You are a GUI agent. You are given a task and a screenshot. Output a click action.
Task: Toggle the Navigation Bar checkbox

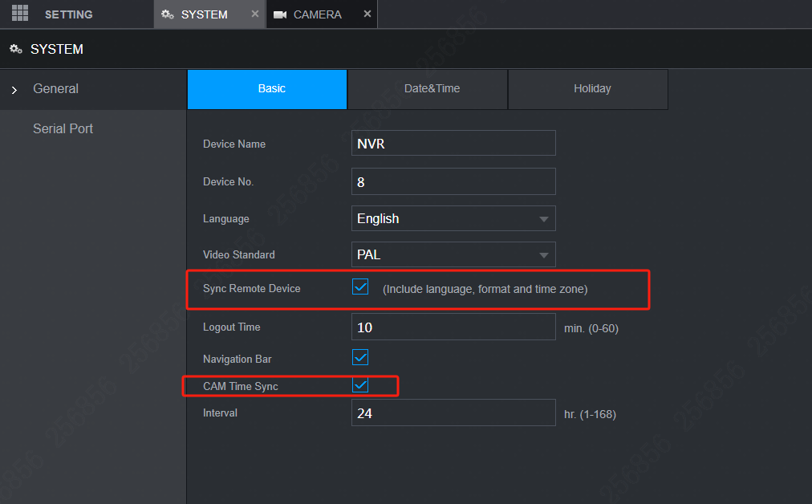click(x=360, y=358)
